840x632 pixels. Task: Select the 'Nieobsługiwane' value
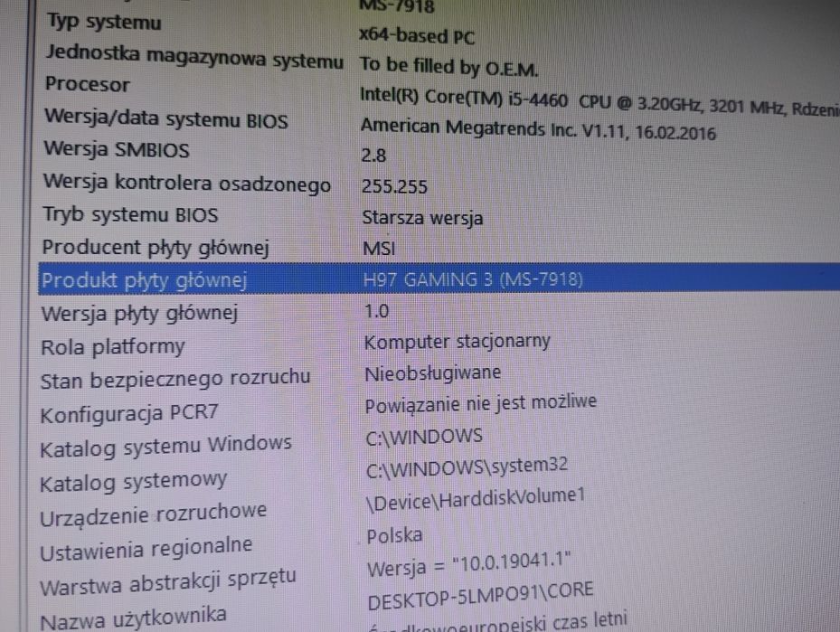tap(433, 373)
